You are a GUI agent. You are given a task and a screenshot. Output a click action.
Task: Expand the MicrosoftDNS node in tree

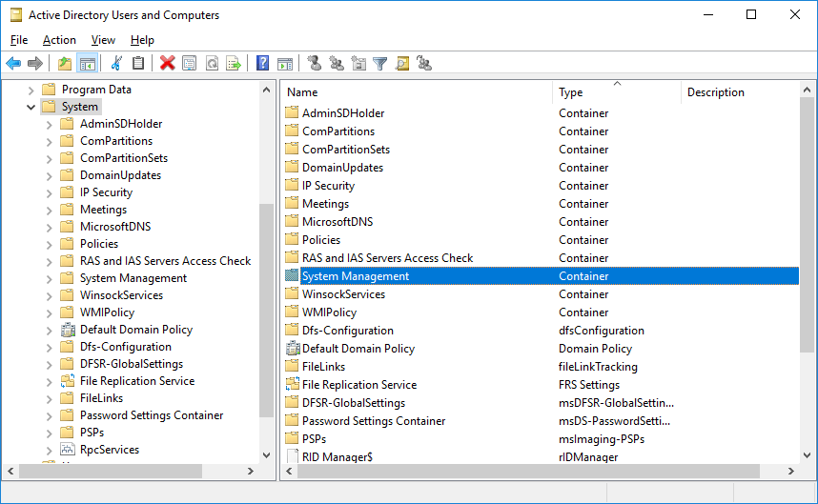tap(50, 227)
